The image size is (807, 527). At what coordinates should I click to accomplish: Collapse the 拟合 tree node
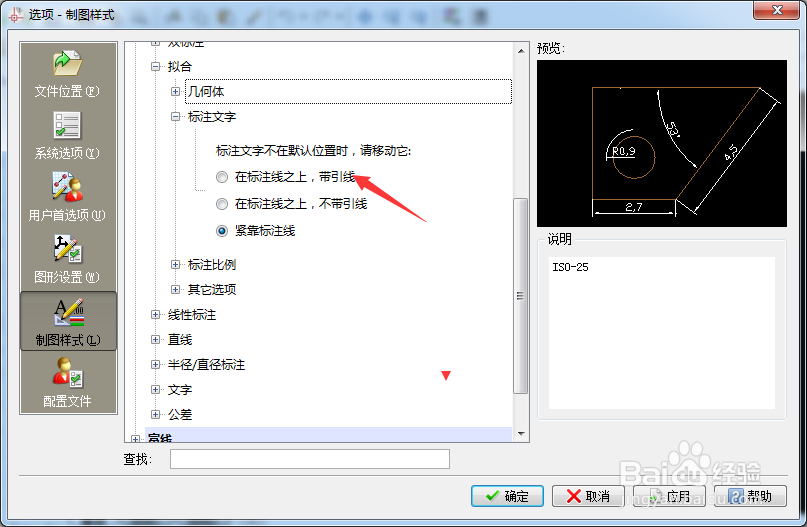tap(155, 66)
